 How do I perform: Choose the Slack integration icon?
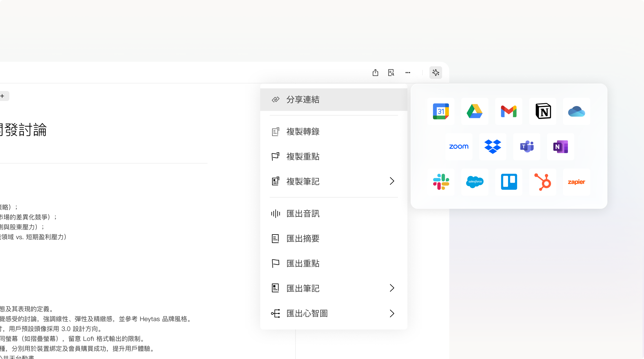pos(441,182)
